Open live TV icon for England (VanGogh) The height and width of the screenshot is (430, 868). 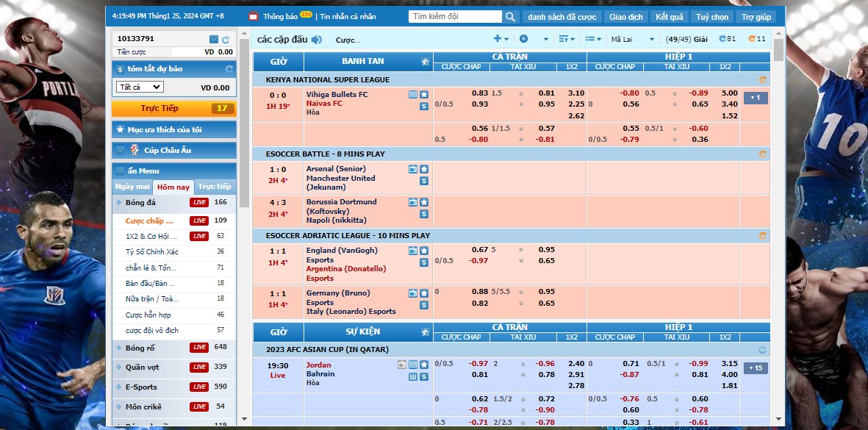coord(413,251)
